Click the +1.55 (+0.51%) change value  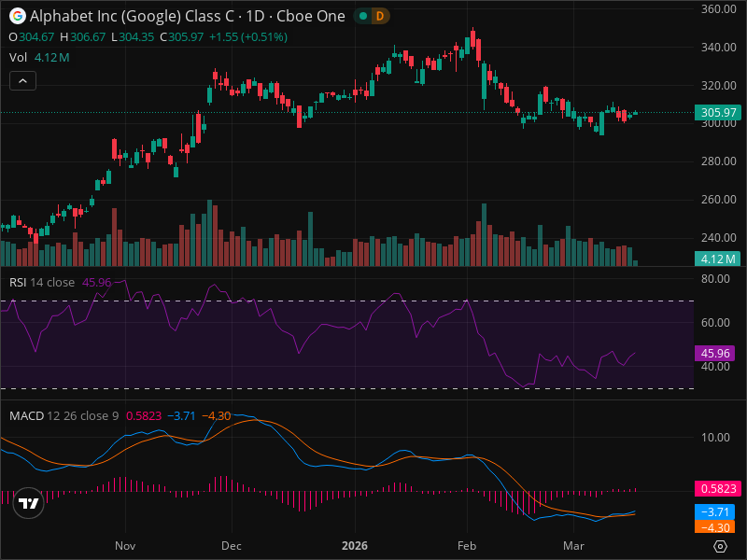(x=248, y=37)
